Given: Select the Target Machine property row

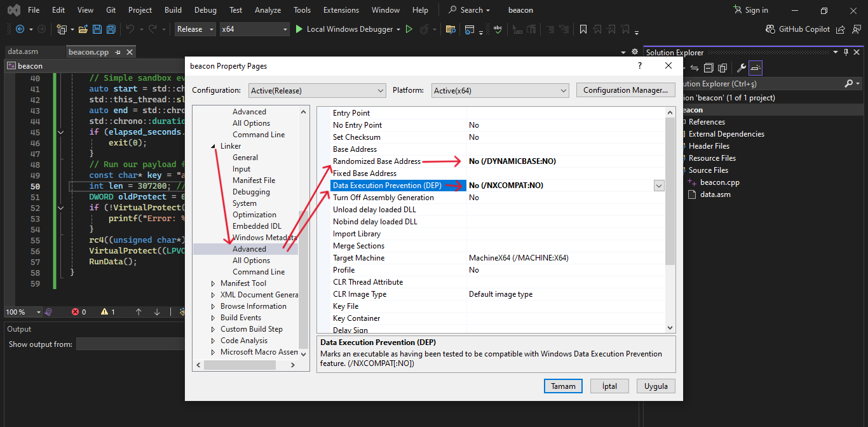Looking at the screenshot, I should tap(496, 258).
